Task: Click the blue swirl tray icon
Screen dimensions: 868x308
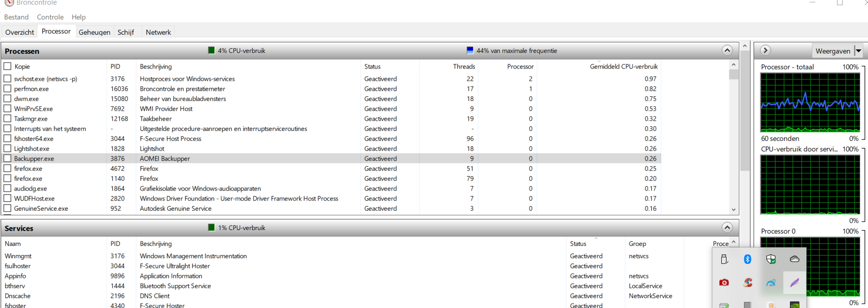Action: pyautogui.click(x=771, y=283)
